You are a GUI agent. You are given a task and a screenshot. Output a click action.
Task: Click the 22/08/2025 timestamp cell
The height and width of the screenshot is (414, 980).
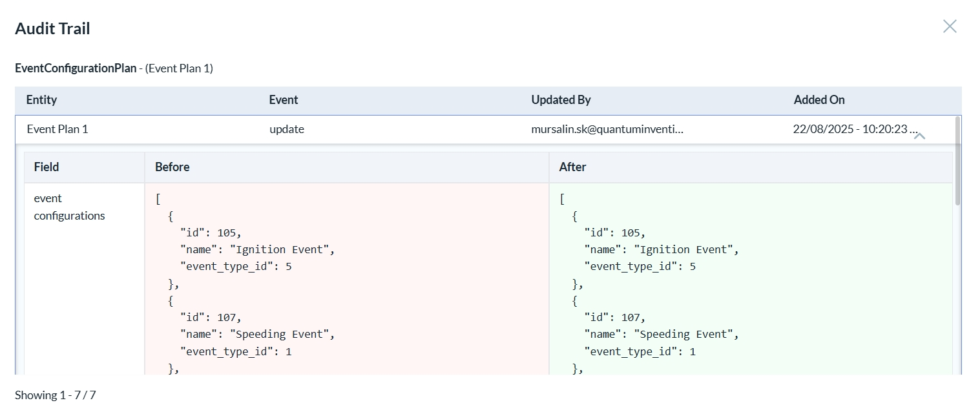coord(850,129)
